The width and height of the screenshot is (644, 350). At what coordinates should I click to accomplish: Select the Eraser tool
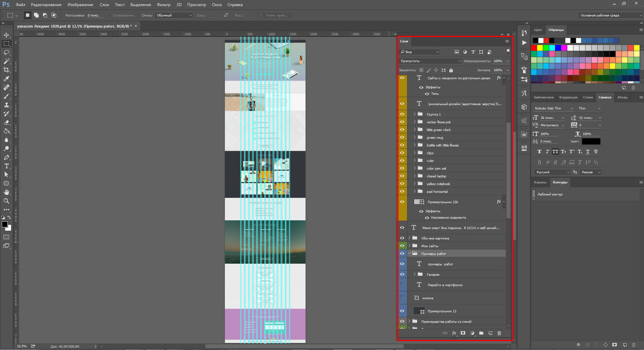(6, 122)
